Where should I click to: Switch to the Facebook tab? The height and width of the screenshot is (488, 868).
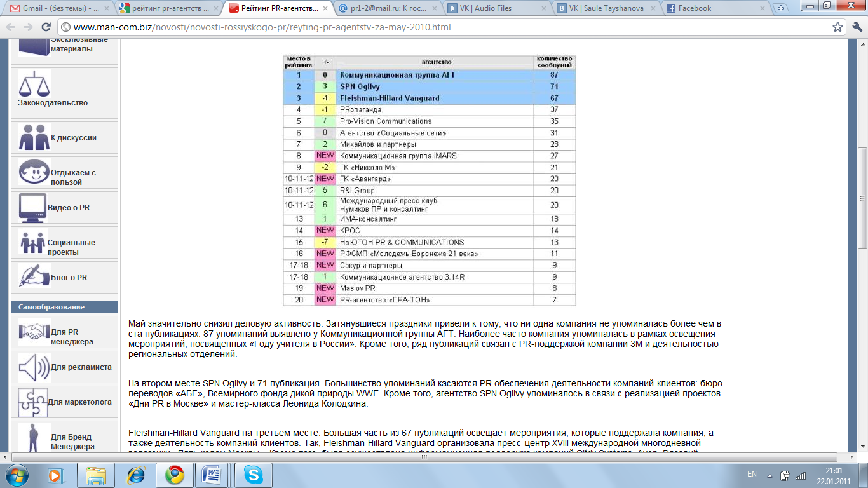(x=718, y=8)
